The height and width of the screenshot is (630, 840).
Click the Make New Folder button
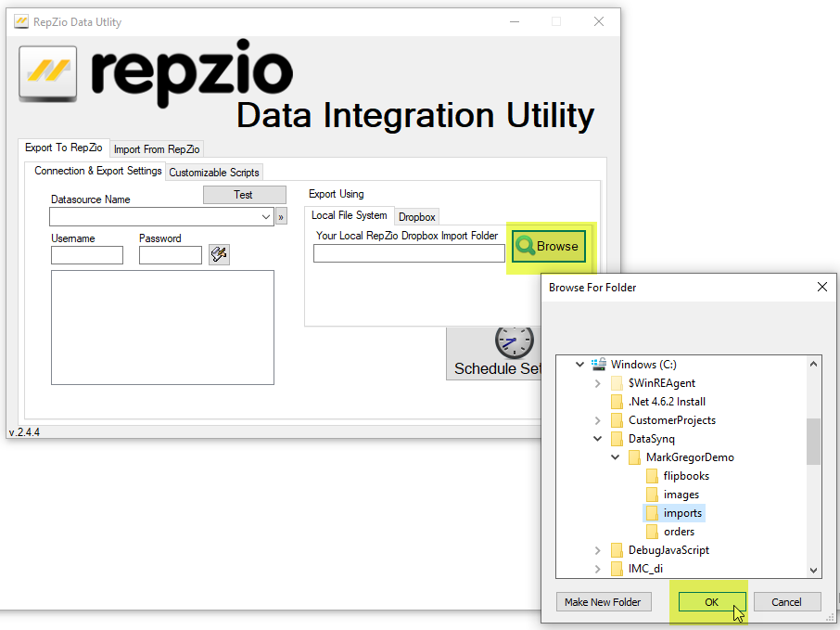pyautogui.click(x=604, y=602)
